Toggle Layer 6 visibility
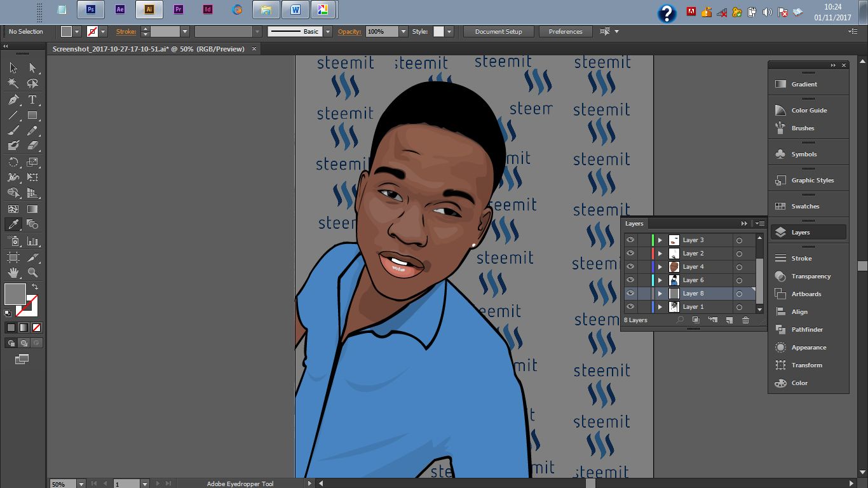The width and height of the screenshot is (868, 488). pos(630,280)
